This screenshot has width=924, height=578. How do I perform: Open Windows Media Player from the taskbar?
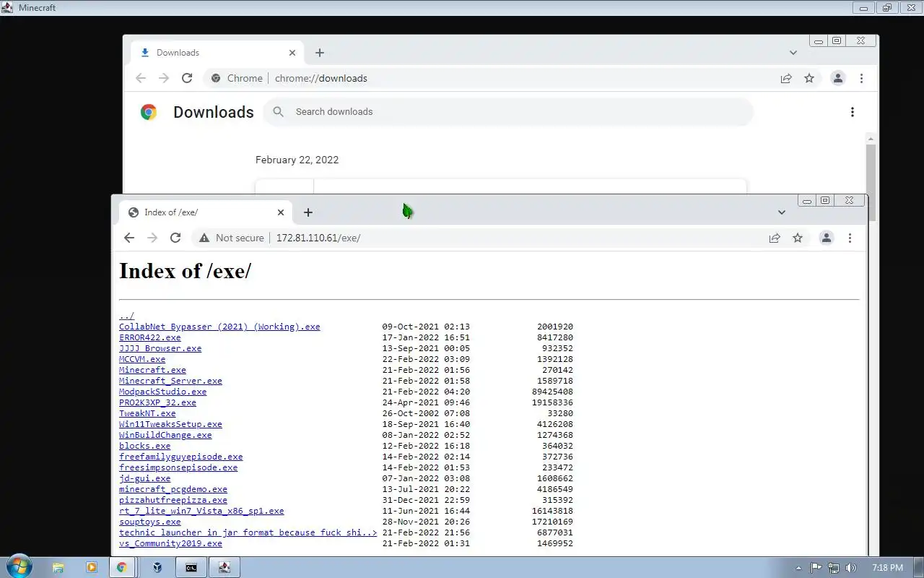[91, 568]
